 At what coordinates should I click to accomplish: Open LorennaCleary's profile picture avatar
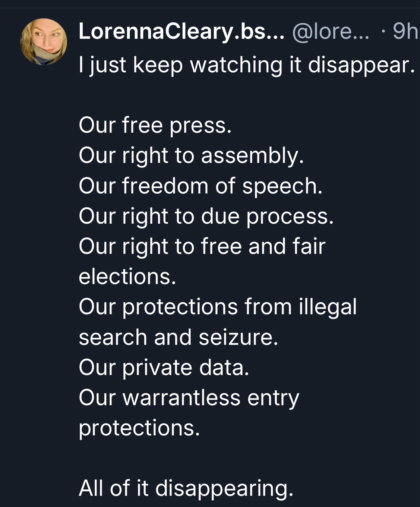44,41
